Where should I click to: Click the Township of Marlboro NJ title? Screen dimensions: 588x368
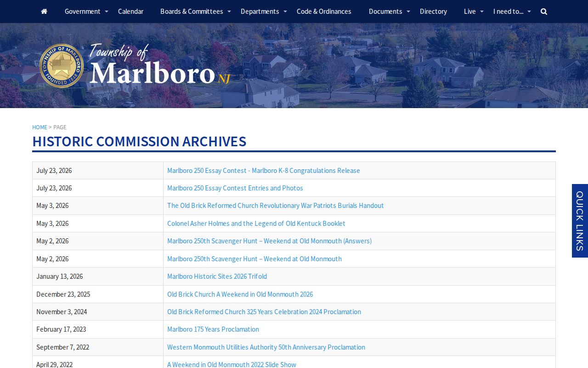coord(159,64)
